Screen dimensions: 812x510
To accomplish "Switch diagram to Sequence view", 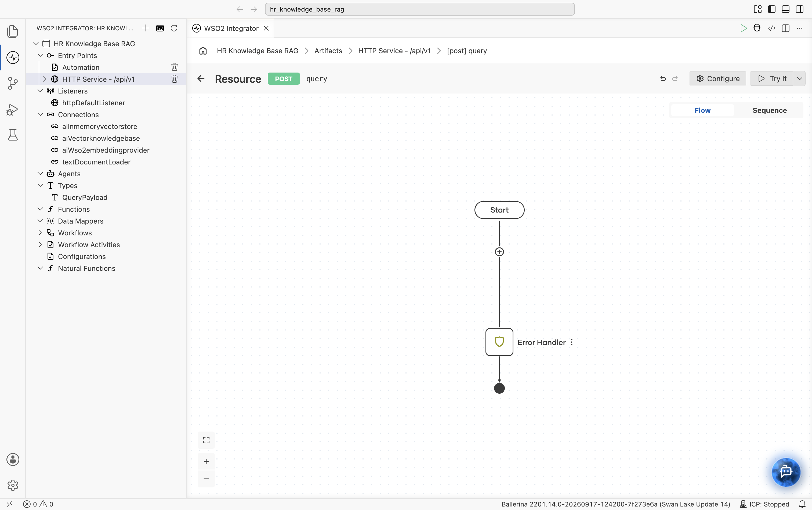I will pos(770,110).
